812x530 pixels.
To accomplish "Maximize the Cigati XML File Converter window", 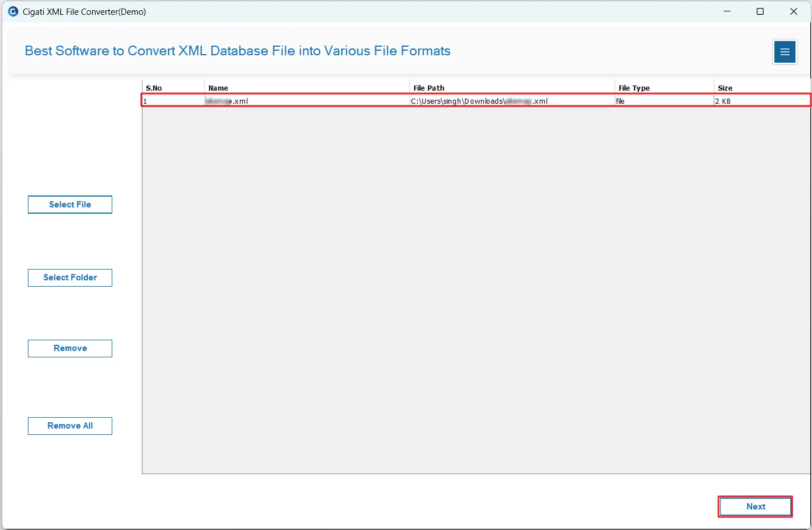I will point(760,11).
